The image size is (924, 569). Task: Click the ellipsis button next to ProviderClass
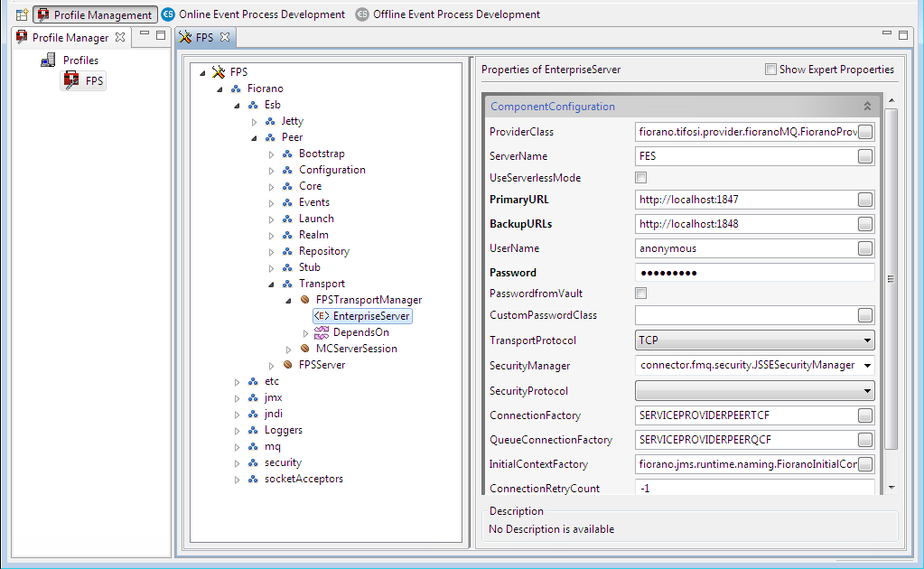[x=865, y=132]
